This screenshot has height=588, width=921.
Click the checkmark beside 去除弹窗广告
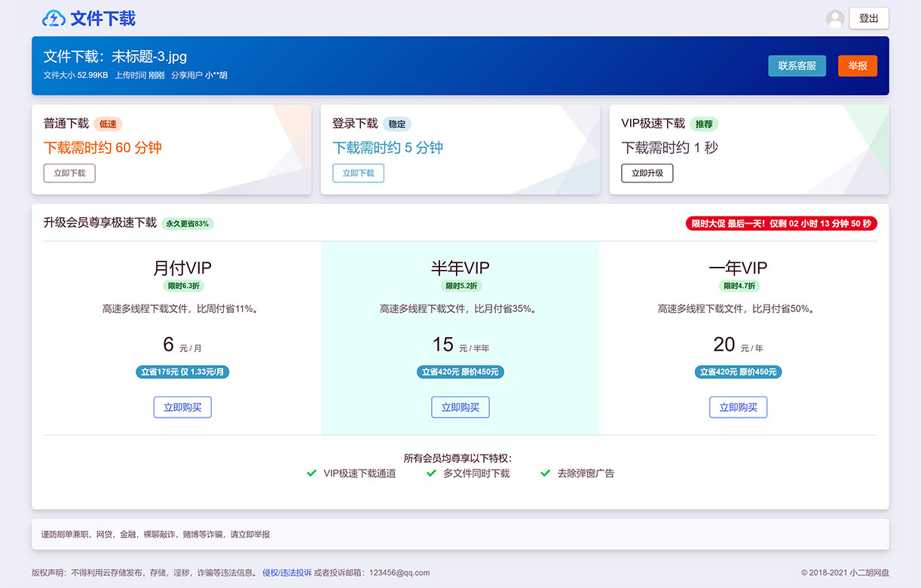[545, 473]
